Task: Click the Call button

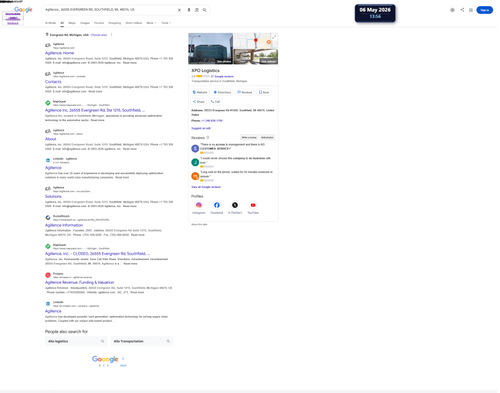Action: [x=215, y=102]
